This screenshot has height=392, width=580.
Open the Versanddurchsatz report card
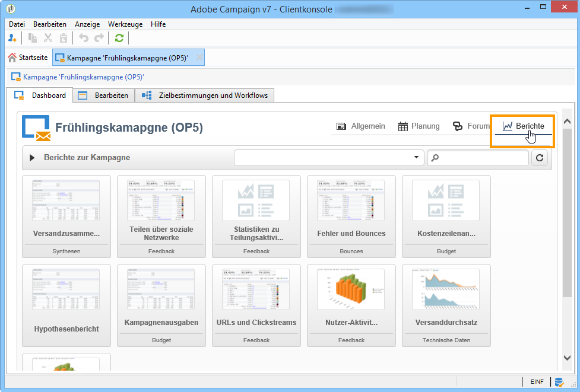pos(446,305)
